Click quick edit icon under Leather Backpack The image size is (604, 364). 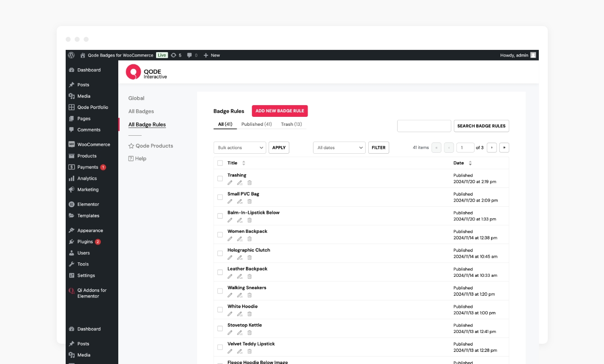pyautogui.click(x=240, y=276)
